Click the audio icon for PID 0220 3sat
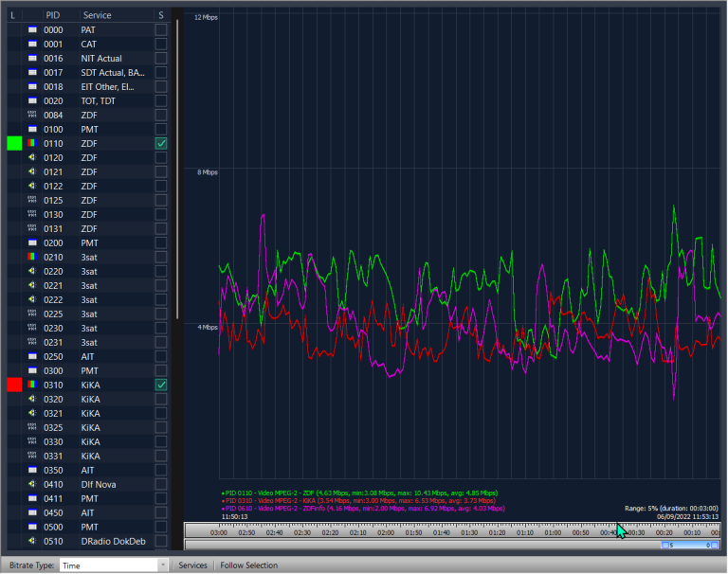728x574 pixels. (x=32, y=271)
